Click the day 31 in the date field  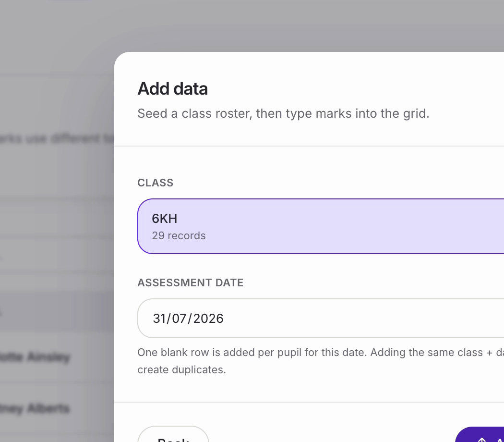(x=159, y=319)
